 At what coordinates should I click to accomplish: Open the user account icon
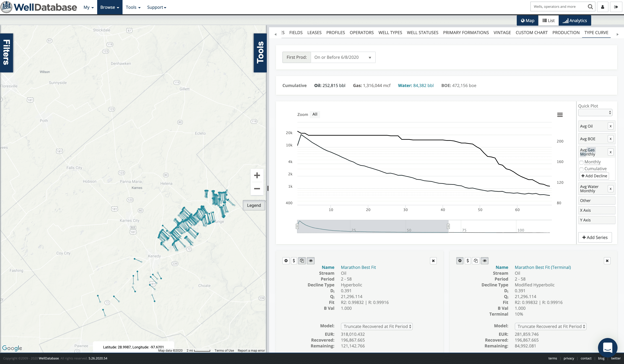pyautogui.click(x=602, y=7)
